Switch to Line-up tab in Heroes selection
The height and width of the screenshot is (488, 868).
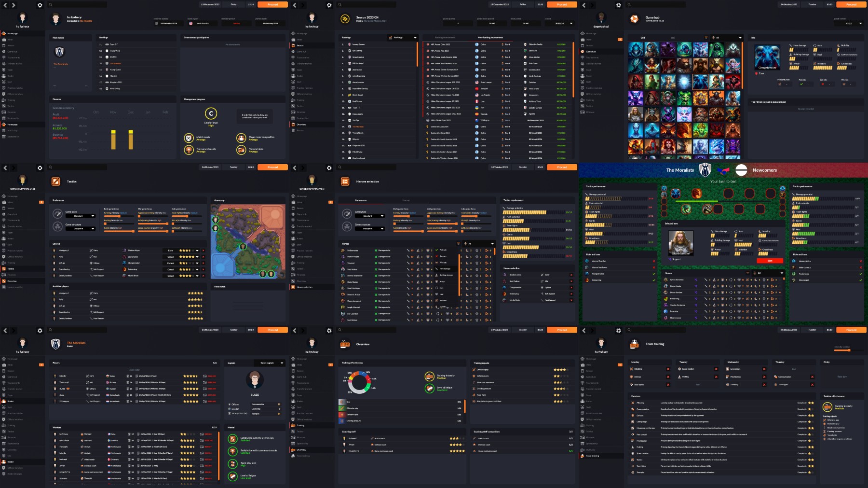pyautogui.click(x=406, y=200)
